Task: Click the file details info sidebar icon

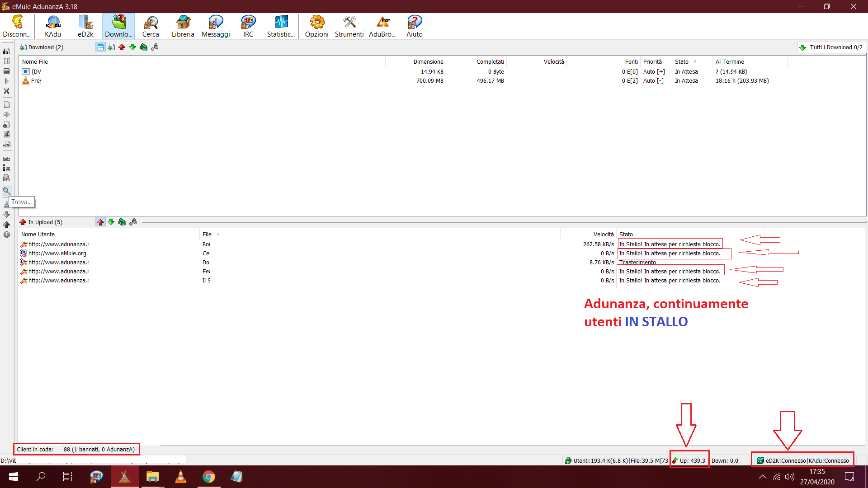Action: click(x=6, y=124)
